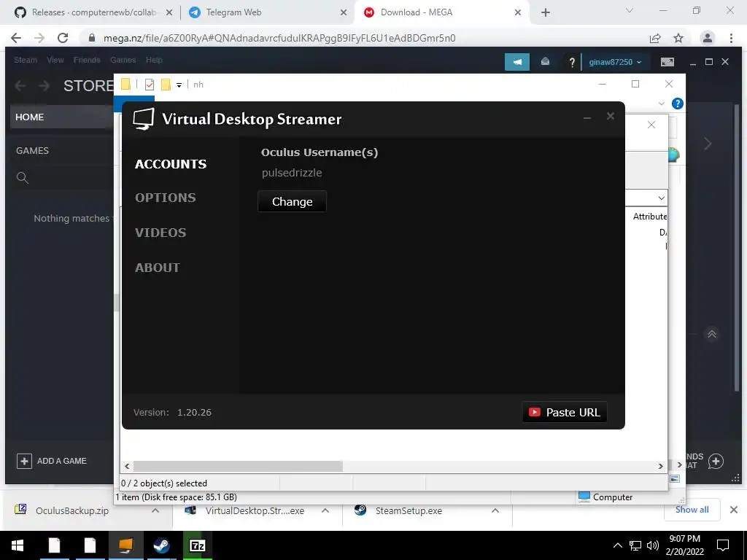
Task: Click the Attributes column header
Action: (x=650, y=217)
